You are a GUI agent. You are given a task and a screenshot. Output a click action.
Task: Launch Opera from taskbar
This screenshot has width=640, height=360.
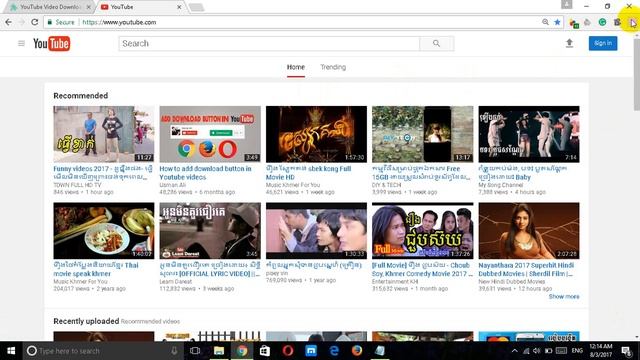point(288,351)
